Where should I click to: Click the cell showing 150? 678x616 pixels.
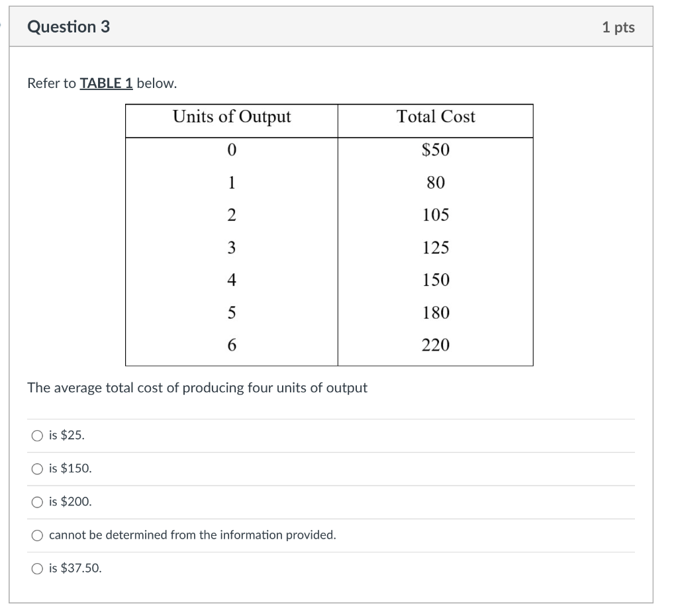click(435, 280)
